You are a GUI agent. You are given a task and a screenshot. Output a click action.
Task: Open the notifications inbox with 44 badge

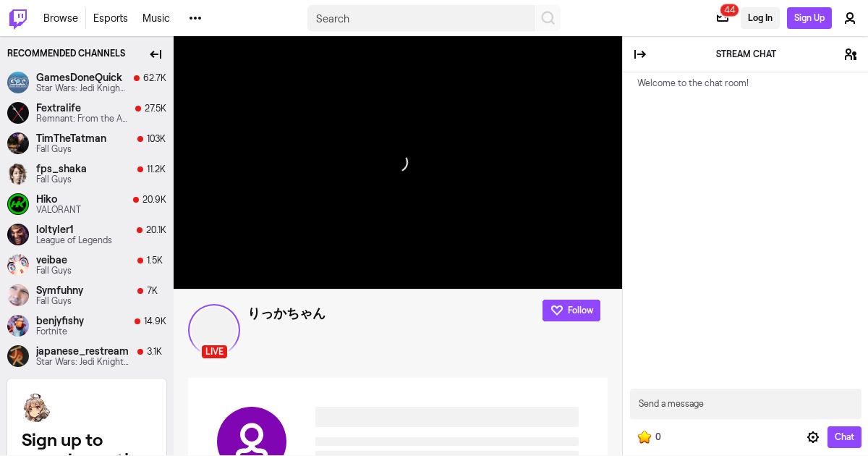click(x=723, y=17)
